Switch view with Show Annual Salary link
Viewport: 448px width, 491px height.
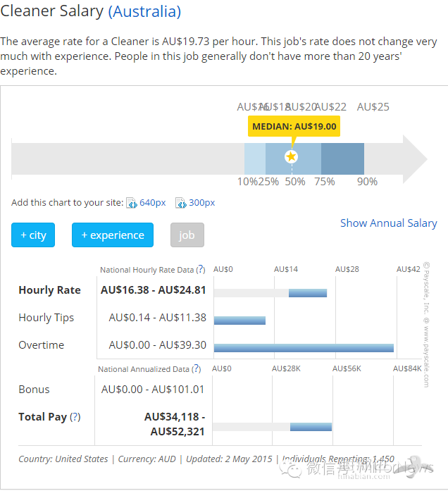pos(389,223)
